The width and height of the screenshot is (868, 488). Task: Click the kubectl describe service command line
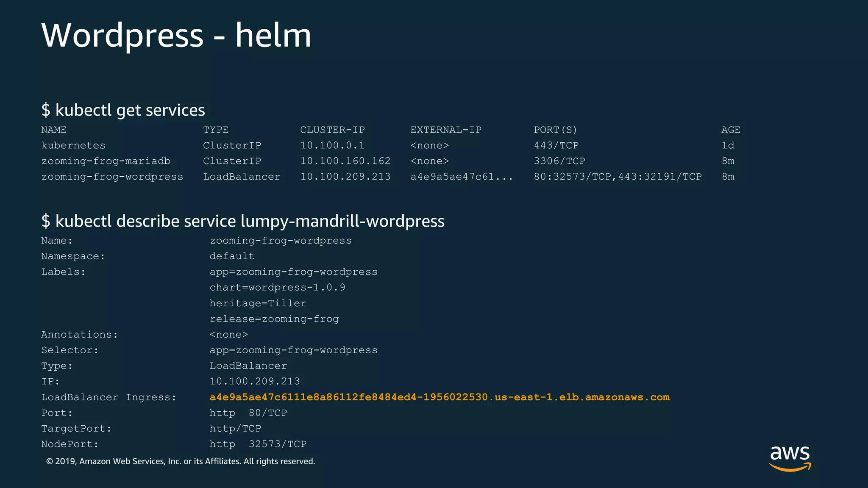(x=242, y=221)
